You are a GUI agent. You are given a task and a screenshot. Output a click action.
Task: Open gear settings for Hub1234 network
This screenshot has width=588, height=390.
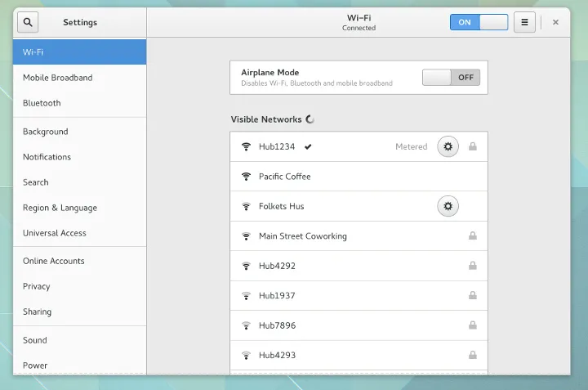tap(448, 146)
